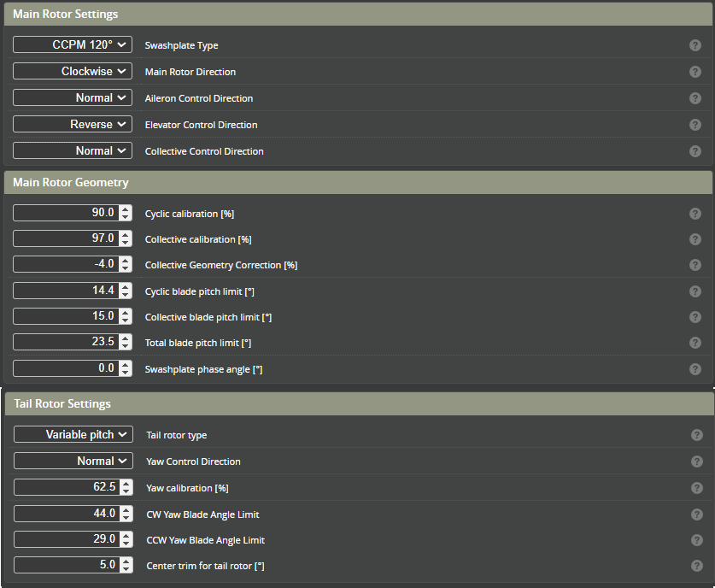Screen dimensions: 715x588
Task: Increase CW Yaw Blade Angle Limit
Action: pyautogui.click(x=126, y=509)
